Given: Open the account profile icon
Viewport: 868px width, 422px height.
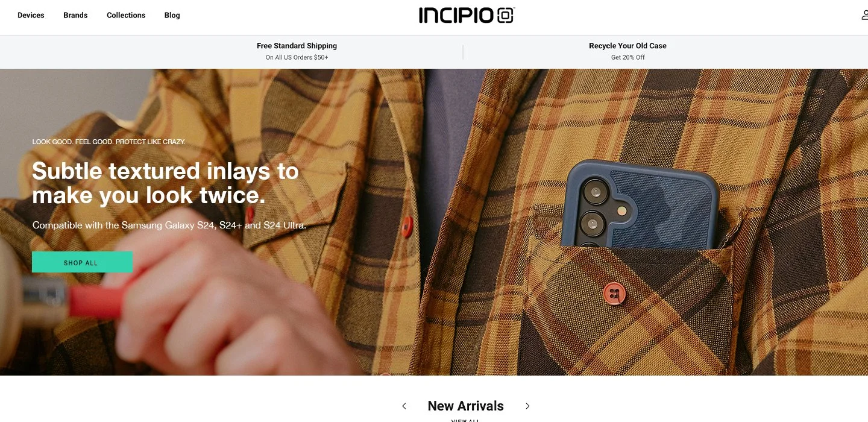Looking at the screenshot, I should click(x=864, y=15).
